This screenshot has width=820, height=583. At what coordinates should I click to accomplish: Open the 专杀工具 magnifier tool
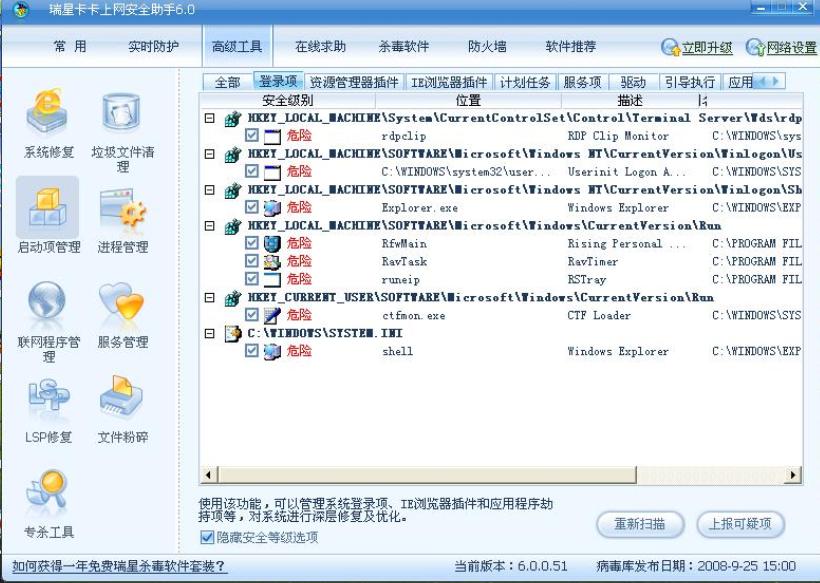tap(47, 491)
